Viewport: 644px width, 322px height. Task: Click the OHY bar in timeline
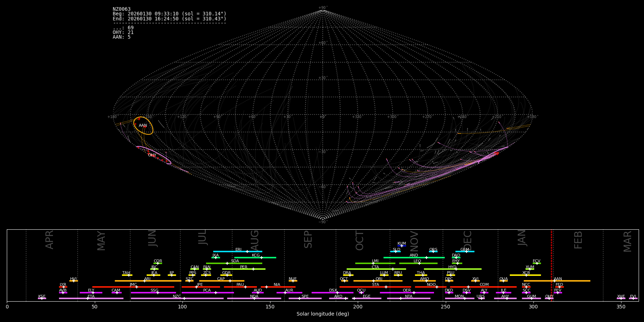(x=549, y=298)
